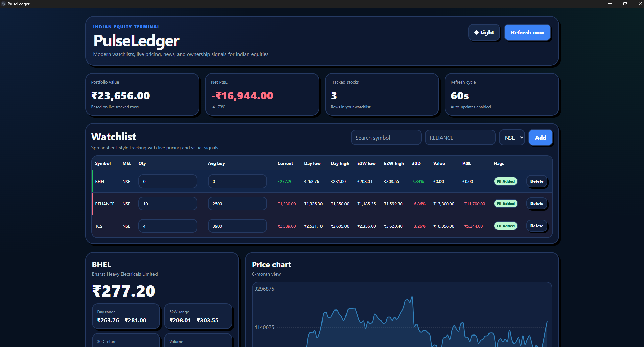Minimize the PulseLedger window
Image resolution: width=644 pixels, height=347 pixels.
point(610,4)
